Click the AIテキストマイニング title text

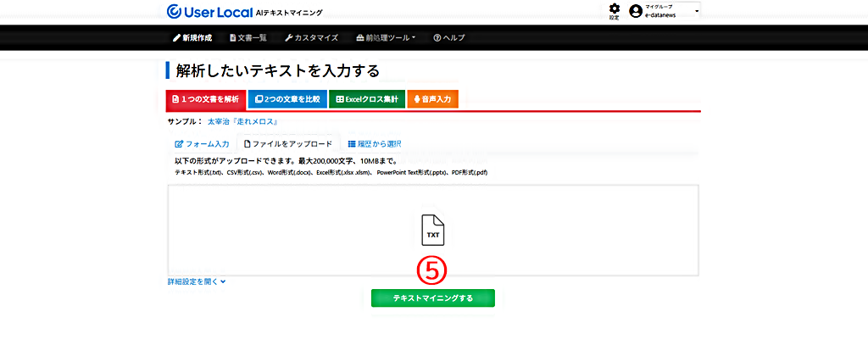pos(289,12)
